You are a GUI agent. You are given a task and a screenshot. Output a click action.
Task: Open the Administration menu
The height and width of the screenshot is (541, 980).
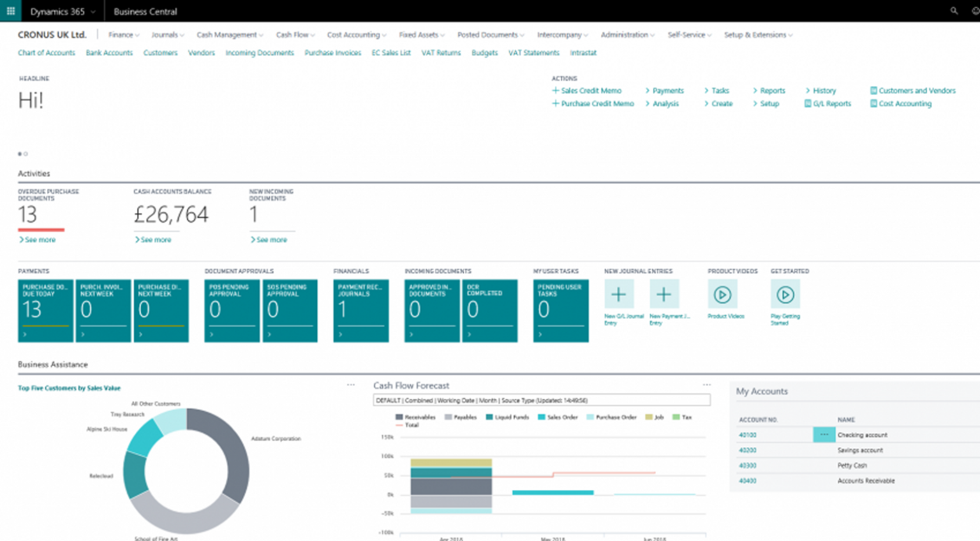pyautogui.click(x=628, y=35)
